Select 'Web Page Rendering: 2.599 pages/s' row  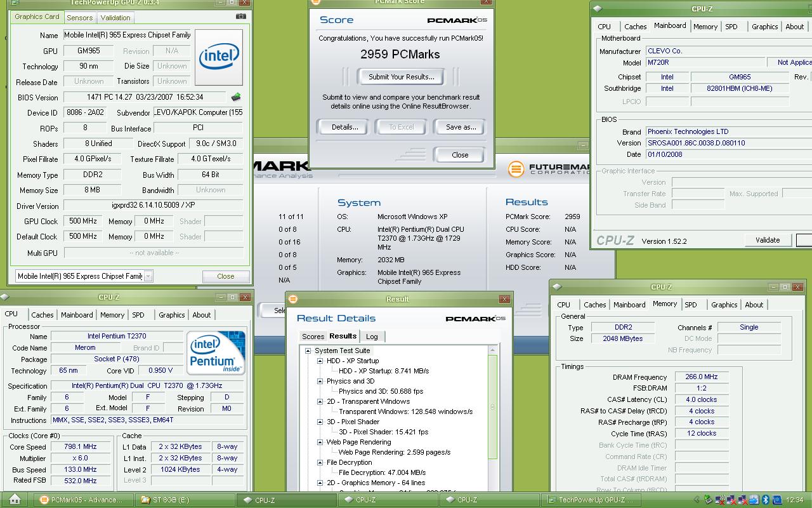[x=395, y=452]
